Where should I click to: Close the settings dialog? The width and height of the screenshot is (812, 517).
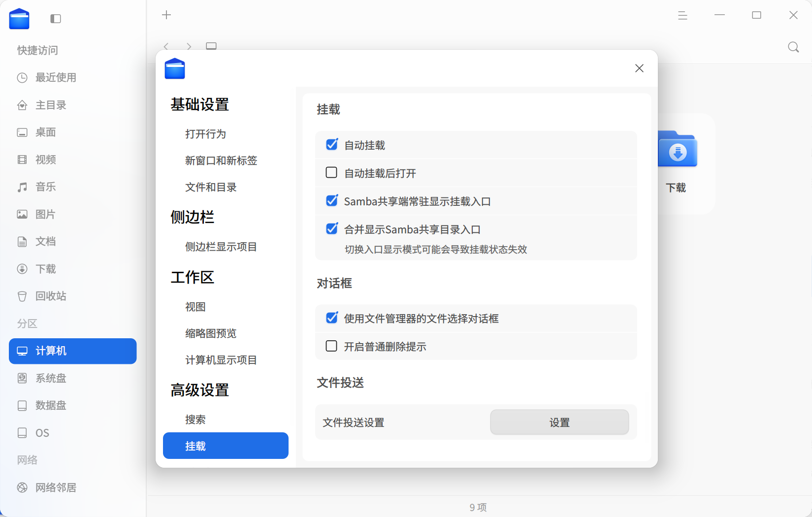tap(639, 68)
